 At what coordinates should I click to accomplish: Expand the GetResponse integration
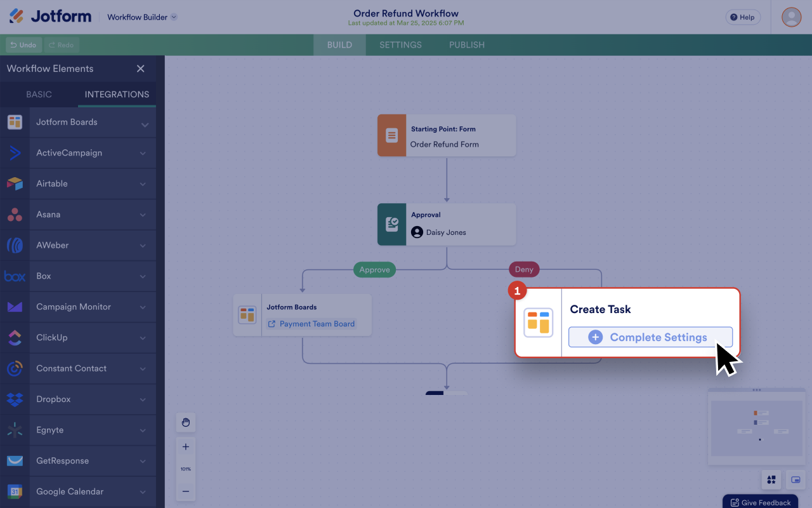pyautogui.click(x=143, y=461)
